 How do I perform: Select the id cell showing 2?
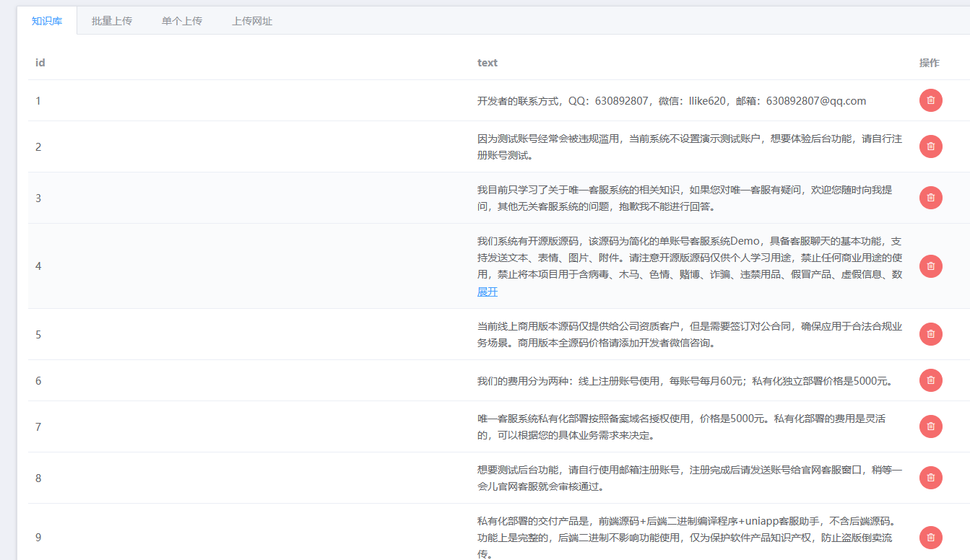pos(38,146)
